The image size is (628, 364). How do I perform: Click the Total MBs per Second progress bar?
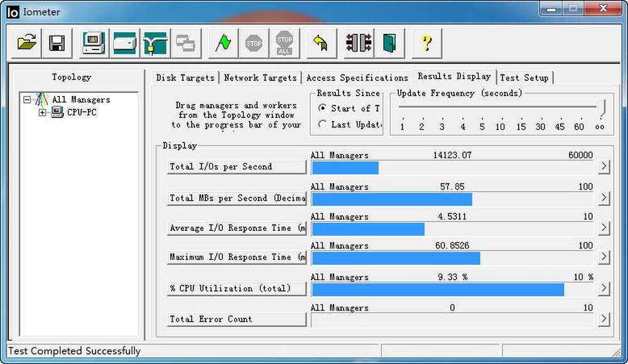coord(452,199)
